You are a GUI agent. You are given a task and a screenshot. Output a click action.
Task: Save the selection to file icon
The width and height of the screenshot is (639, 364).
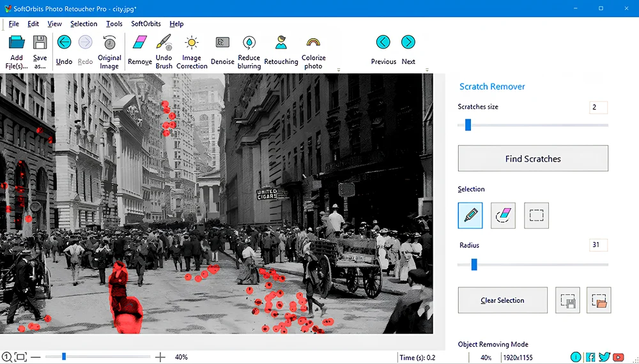coord(567,300)
